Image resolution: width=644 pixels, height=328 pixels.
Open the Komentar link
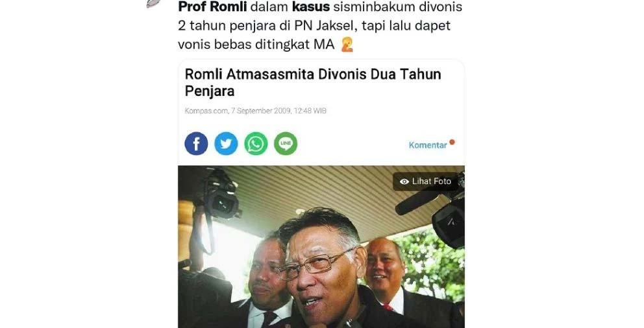point(428,145)
